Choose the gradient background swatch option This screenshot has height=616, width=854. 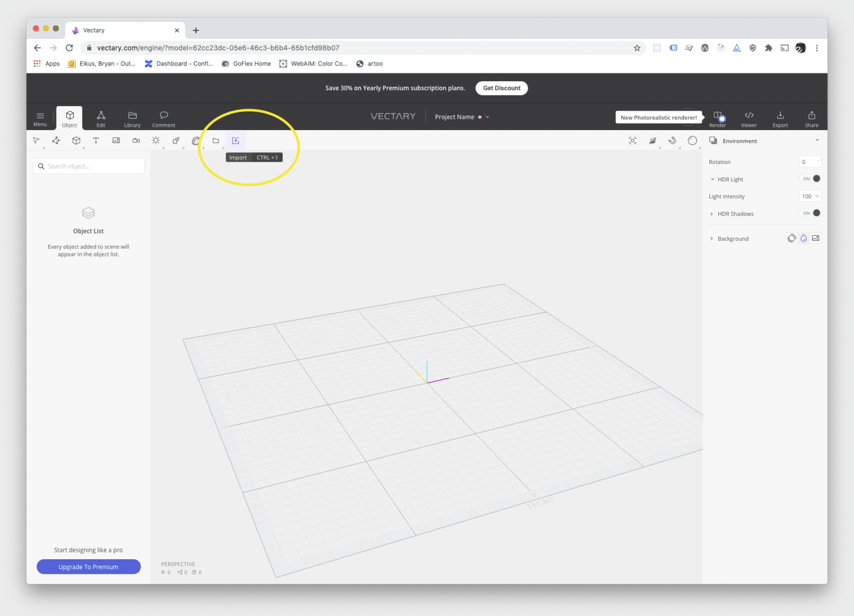click(x=803, y=238)
